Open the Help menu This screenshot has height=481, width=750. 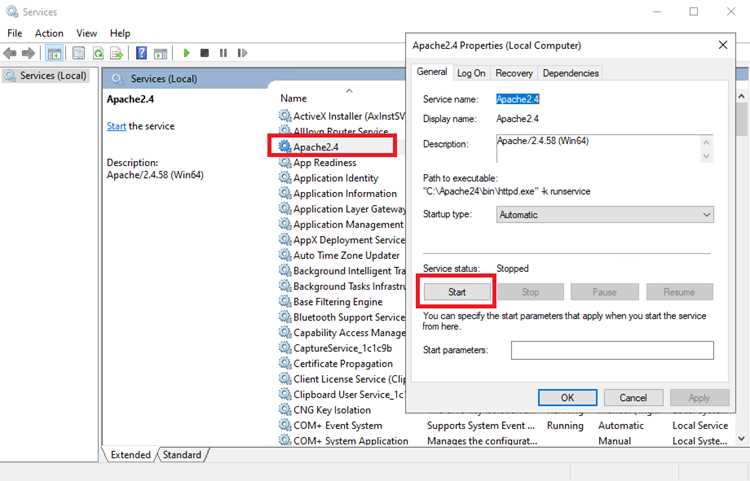[120, 33]
